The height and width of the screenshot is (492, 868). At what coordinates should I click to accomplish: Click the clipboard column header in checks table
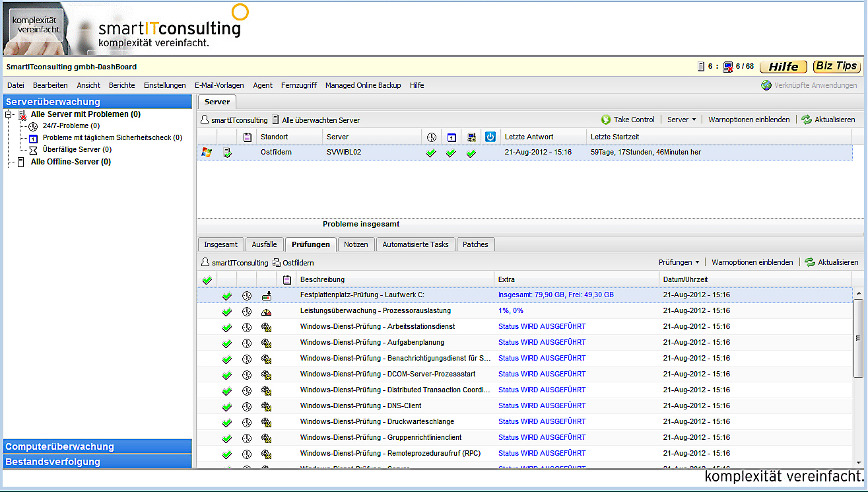286,279
